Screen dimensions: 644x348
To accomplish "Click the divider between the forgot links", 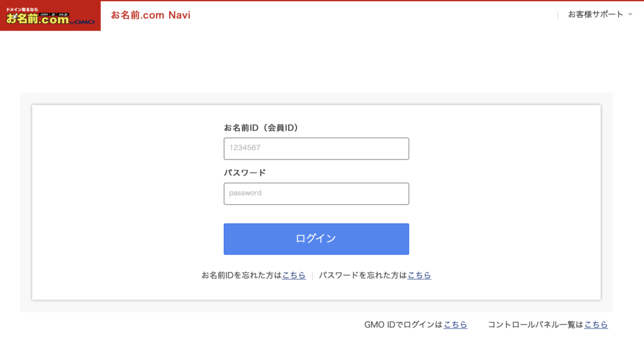I will pos(312,276).
